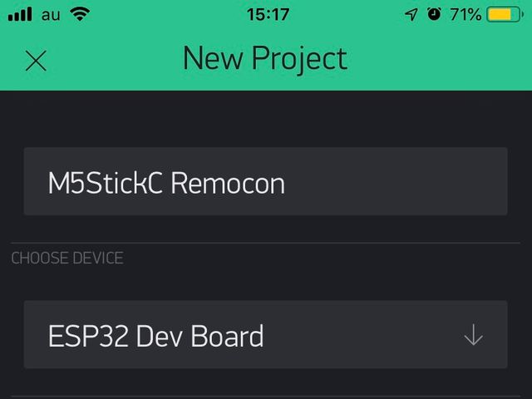Screen dimensions: 532x399
Task: Tap the 15:17 clock in status bar
Action: click(x=268, y=15)
